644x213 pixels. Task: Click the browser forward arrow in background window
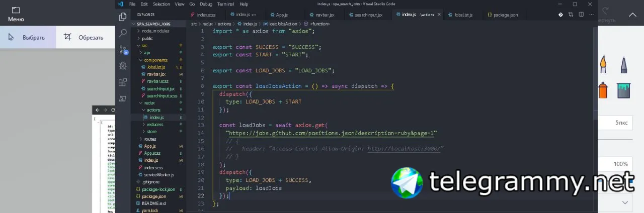pos(105,110)
